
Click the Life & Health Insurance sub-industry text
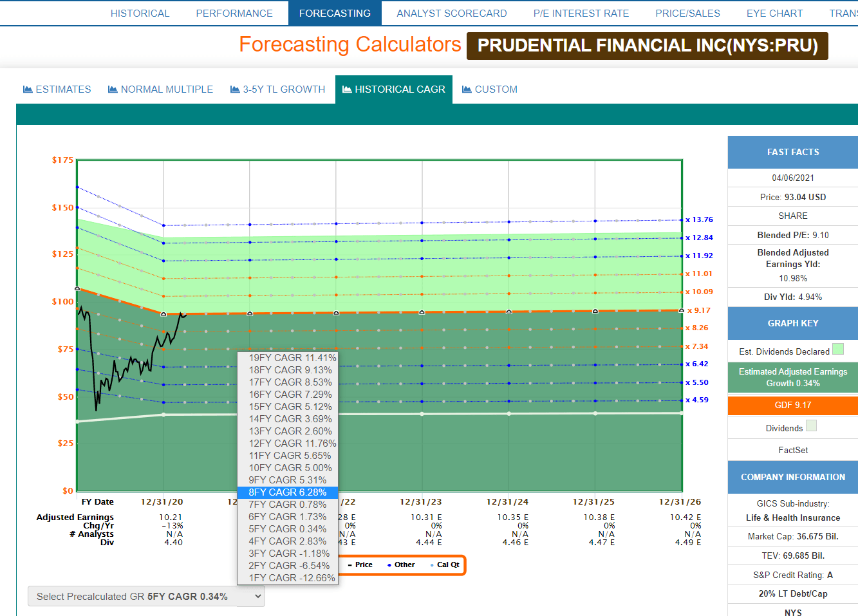coord(793,518)
